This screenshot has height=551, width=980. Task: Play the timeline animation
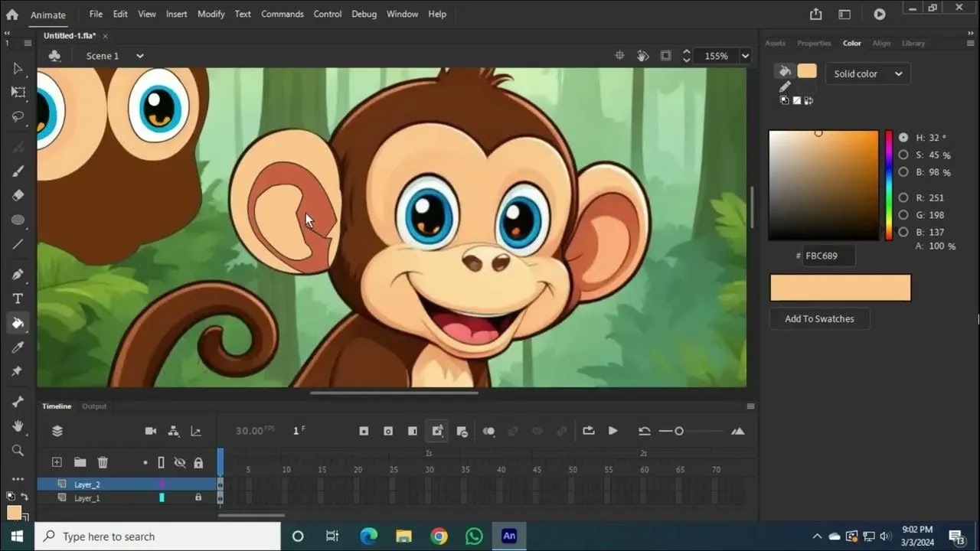tap(613, 431)
